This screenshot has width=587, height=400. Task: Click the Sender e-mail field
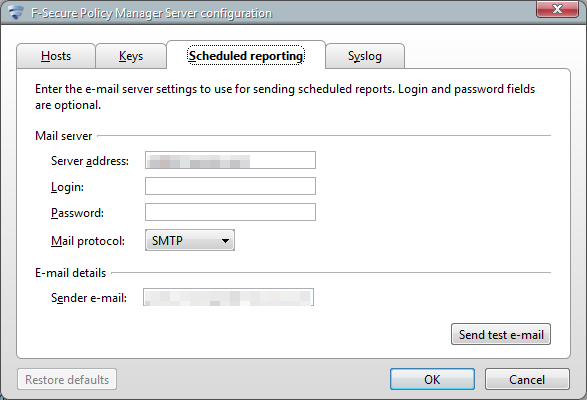click(x=228, y=297)
